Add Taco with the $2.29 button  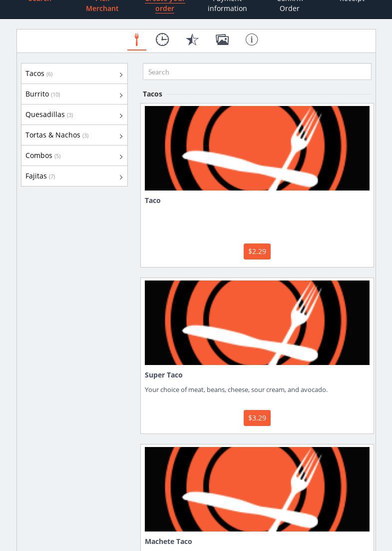(x=257, y=251)
